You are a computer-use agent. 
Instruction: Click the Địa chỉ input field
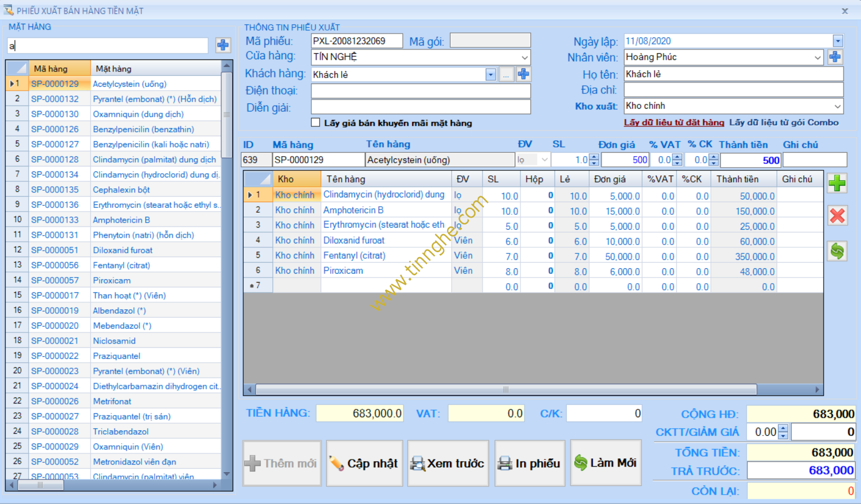[733, 90]
